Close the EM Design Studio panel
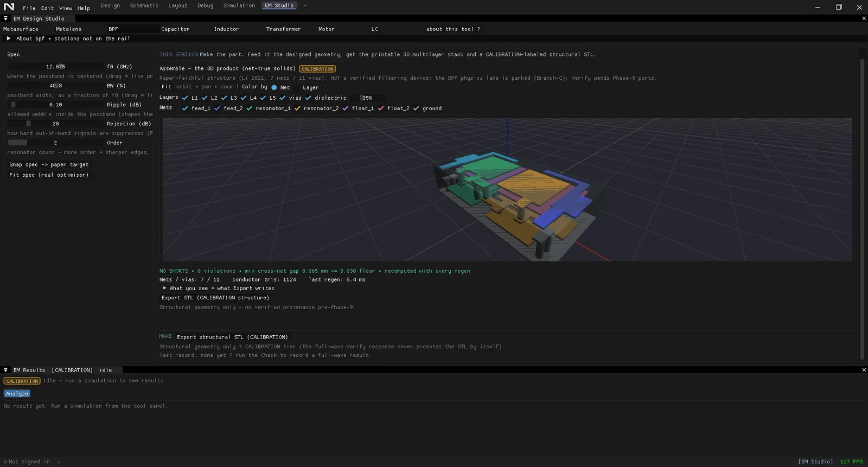Image resolution: width=868 pixels, height=467 pixels. pyautogui.click(x=864, y=18)
